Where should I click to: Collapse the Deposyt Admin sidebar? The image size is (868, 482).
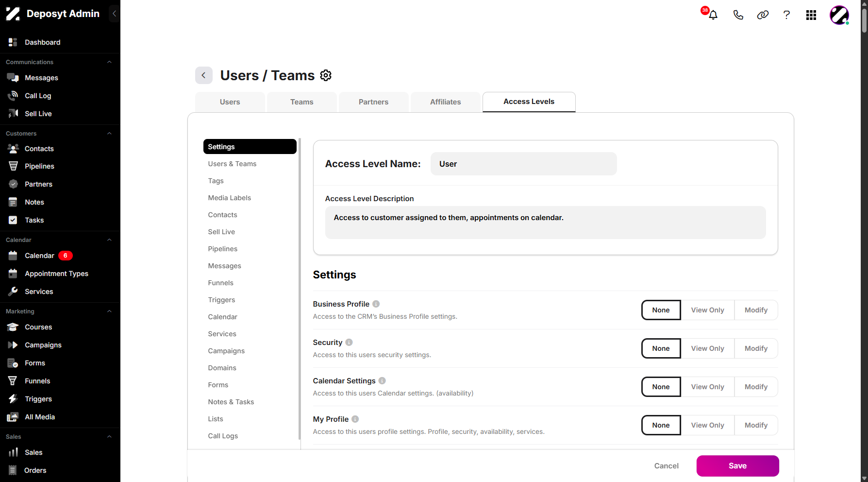point(114,14)
